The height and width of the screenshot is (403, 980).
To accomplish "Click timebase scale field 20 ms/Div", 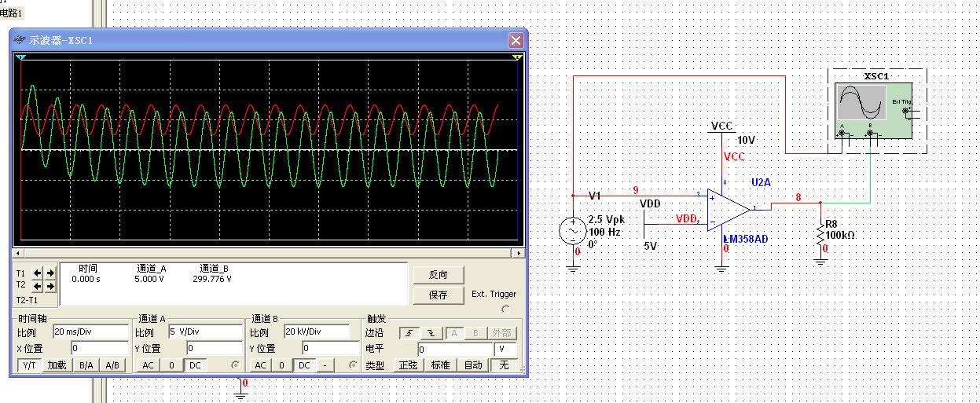I will click(x=90, y=332).
